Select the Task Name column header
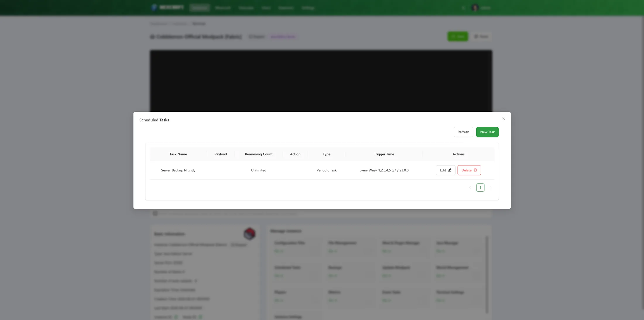Screen dimensions: 644x320 point(178,154)
